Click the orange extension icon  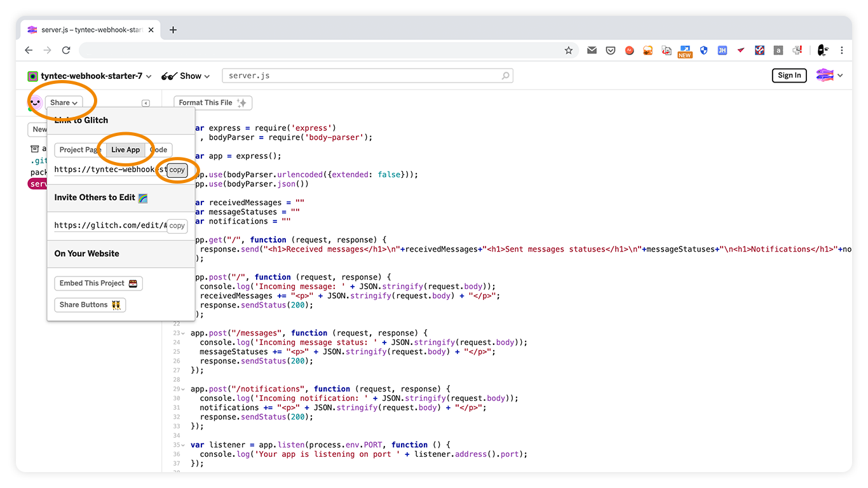tap(648, 50)
